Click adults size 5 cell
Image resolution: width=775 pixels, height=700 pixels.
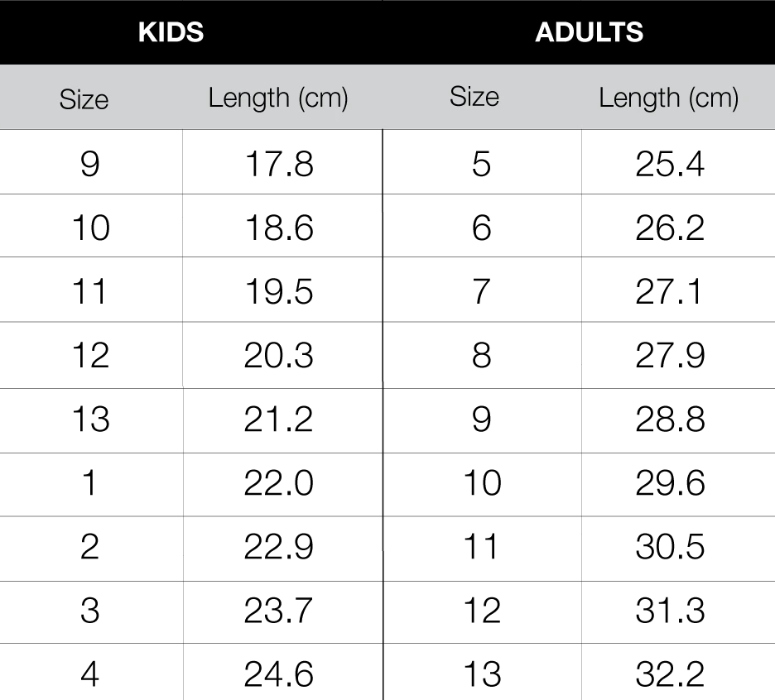coord(482,162)
